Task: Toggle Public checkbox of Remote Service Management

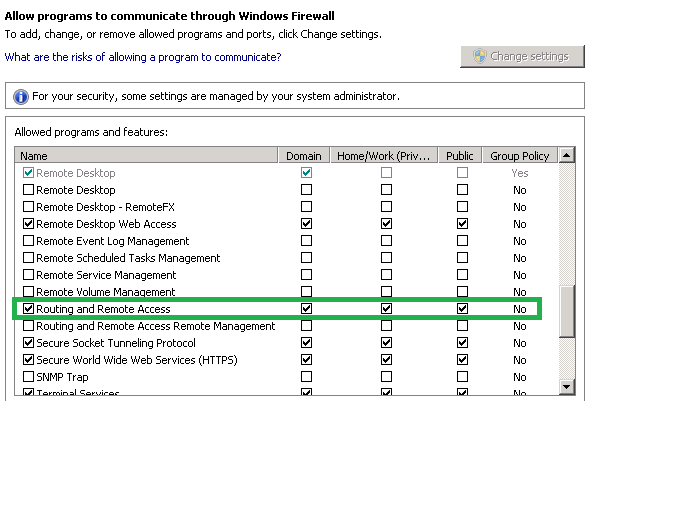Action: point(462,275)
